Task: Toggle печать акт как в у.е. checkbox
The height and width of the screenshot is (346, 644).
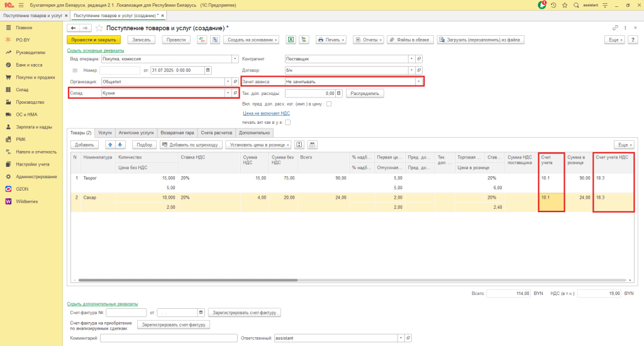Action: point(288,123)
